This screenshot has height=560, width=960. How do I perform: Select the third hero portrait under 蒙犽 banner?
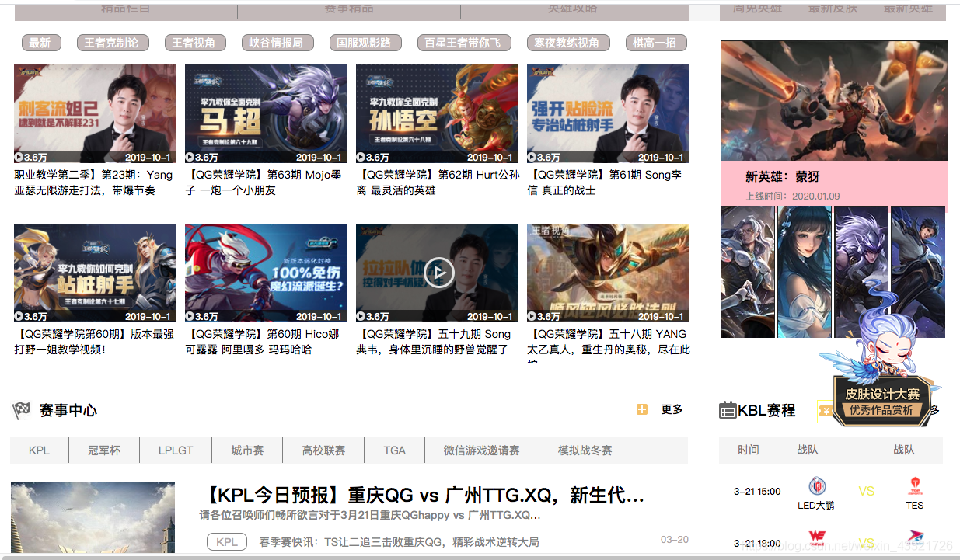pyautogui.click(x=861, y=272)
